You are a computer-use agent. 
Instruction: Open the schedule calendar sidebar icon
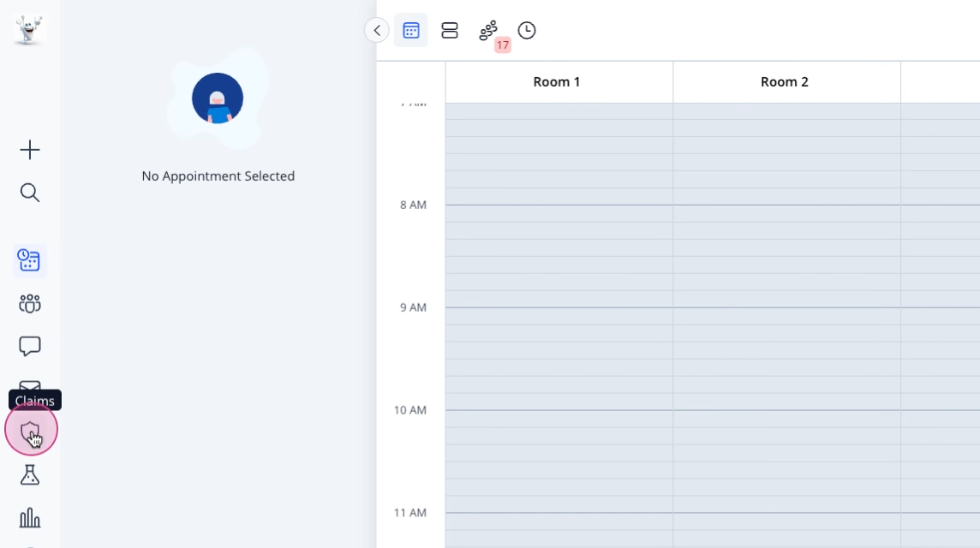tap(29, 260)
